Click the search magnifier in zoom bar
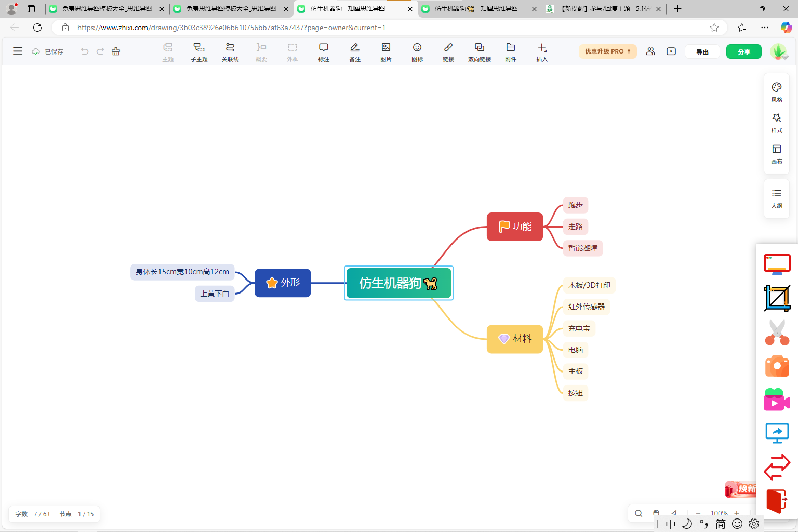 point(639,513)
